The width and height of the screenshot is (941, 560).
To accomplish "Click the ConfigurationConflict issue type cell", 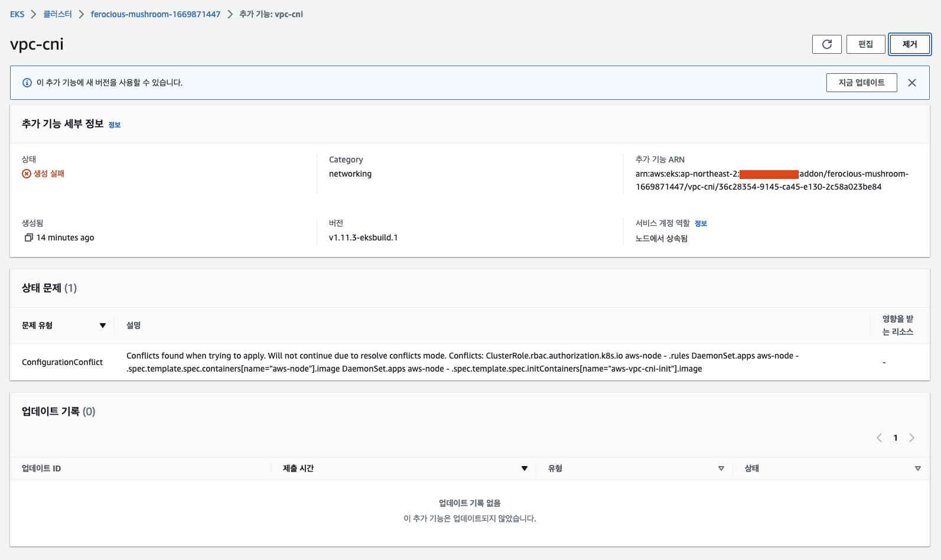I will click(62, 362).
